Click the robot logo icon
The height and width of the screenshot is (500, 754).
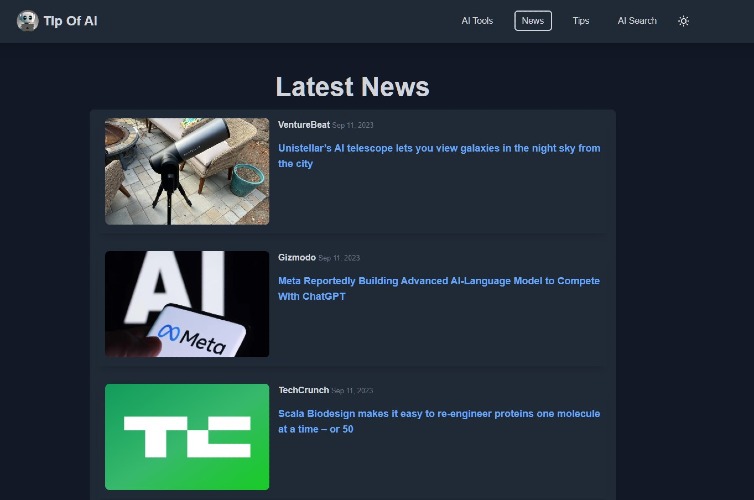tap(27, 21)
